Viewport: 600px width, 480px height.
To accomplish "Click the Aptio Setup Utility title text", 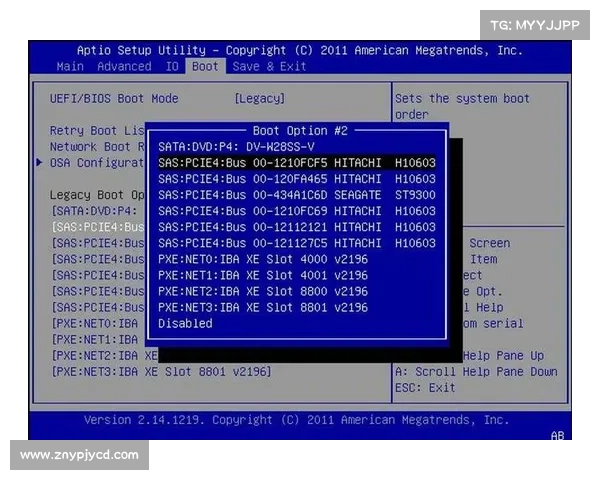I will (x=300, y=51).
